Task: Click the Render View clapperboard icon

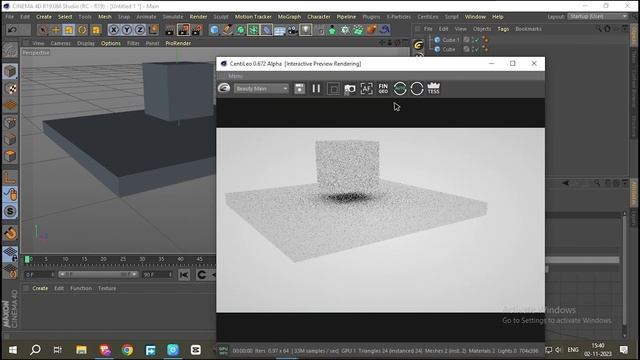Action: (170, 30)
